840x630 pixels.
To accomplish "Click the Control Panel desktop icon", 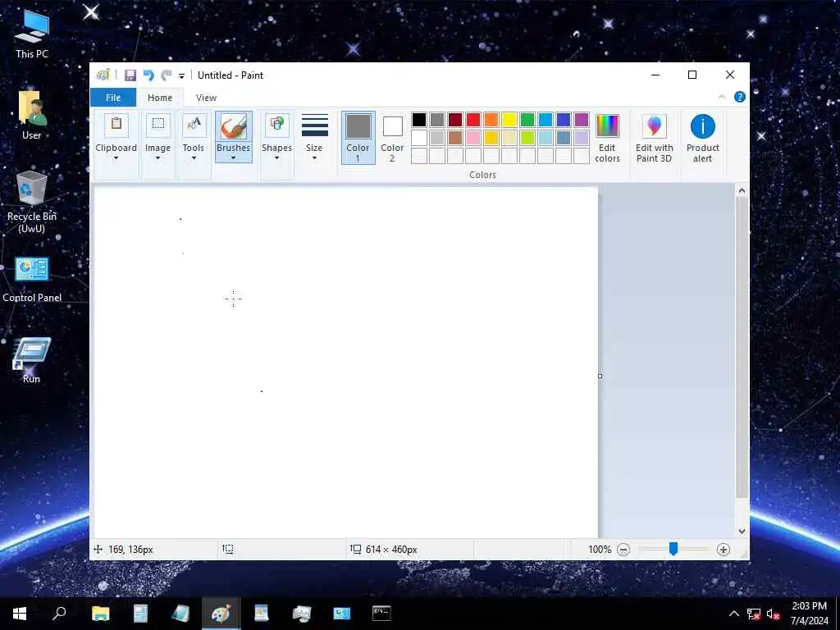I will click(32, 279).
